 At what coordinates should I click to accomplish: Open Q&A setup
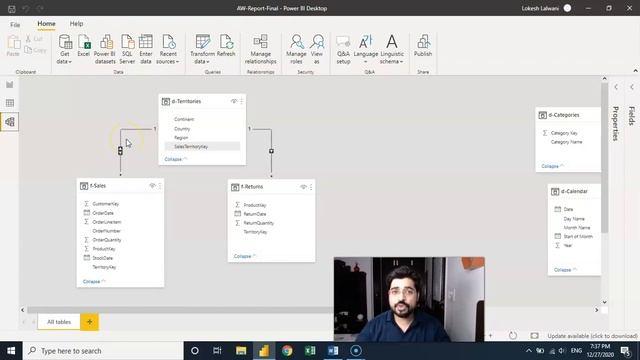click(343, 49)
